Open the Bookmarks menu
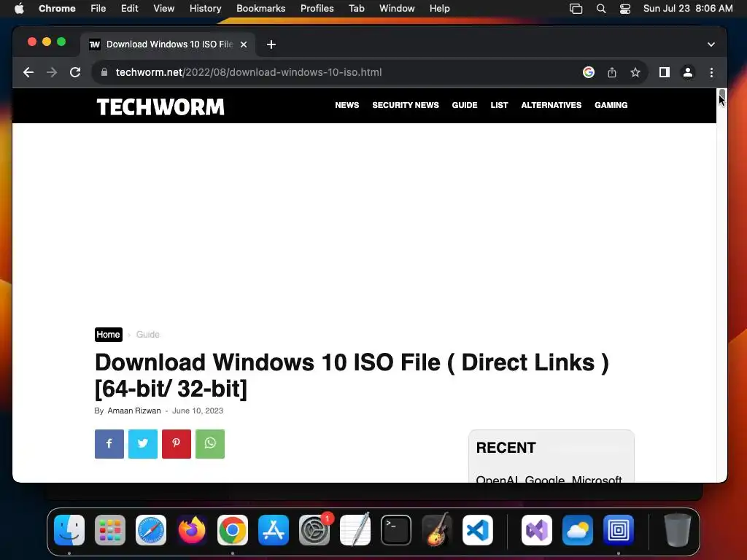Image resolution: width=747 pixels, height=560 pixels. (x=260, y=8)
